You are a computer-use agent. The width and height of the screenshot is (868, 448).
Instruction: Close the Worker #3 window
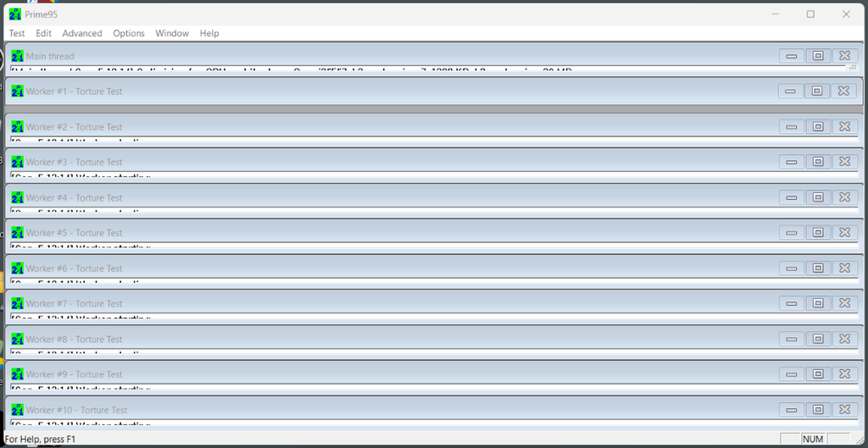[845, 162]
